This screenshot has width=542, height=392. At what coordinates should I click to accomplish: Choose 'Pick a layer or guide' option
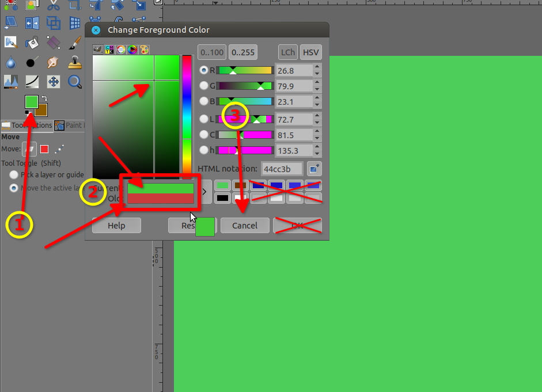[x=13, y=174]
